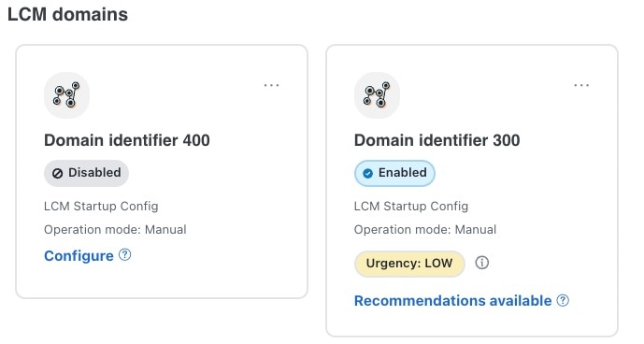This screenshot has height=344, width=644.
Task: Select the Domain identifier 300 title
Action: coord(437,140)
